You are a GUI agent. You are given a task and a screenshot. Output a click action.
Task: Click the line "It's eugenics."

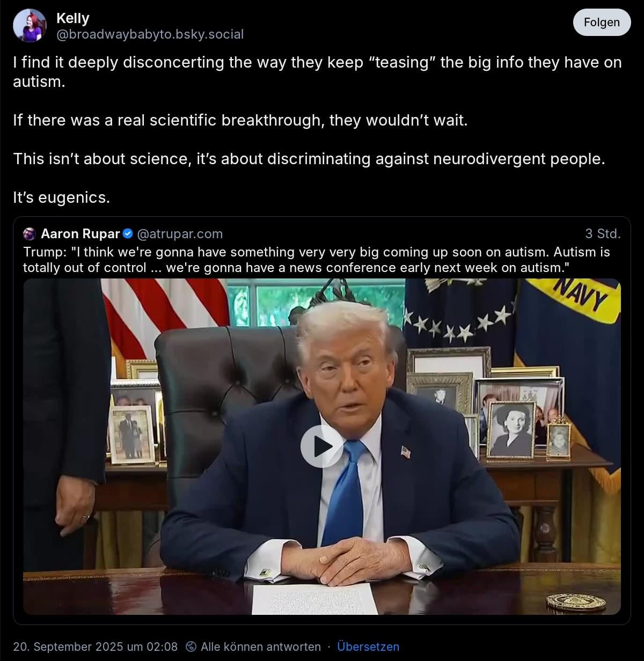tap(61, 197)
